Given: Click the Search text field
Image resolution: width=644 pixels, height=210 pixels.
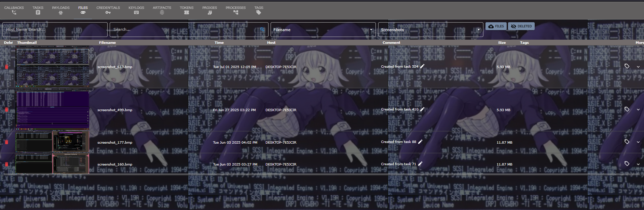Looking at the screenshot, I should (x=184, y=29).
